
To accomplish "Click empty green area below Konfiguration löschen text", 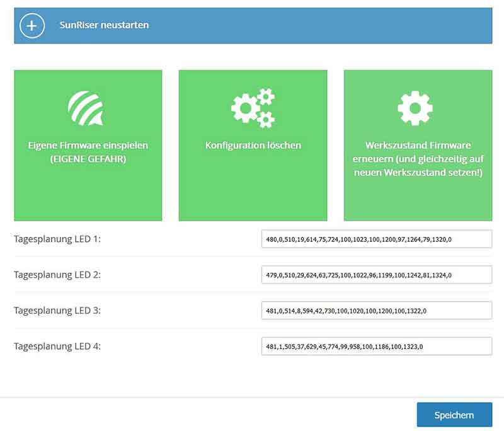I will coord(253,189).
